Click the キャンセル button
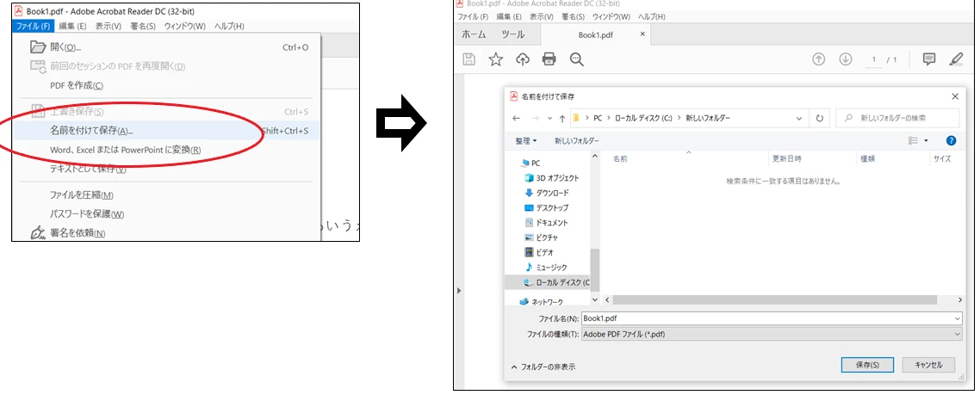 click(x=928, y=365)
